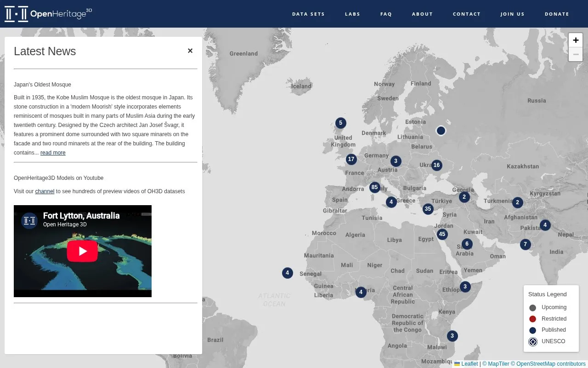The height and width of the screenshot is (368, 588).
Task: Open the cluster marker showing 5
Action: (340, 123)
